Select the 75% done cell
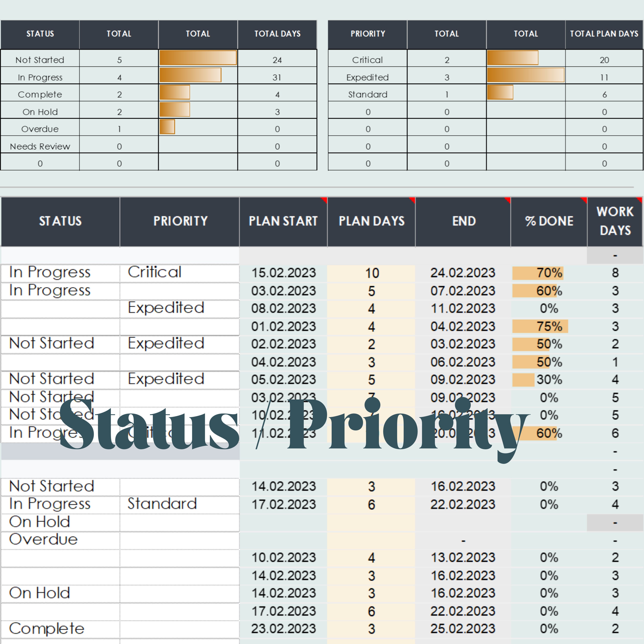The height and width of the screenshot is (644, 644). tap(549, 327)
